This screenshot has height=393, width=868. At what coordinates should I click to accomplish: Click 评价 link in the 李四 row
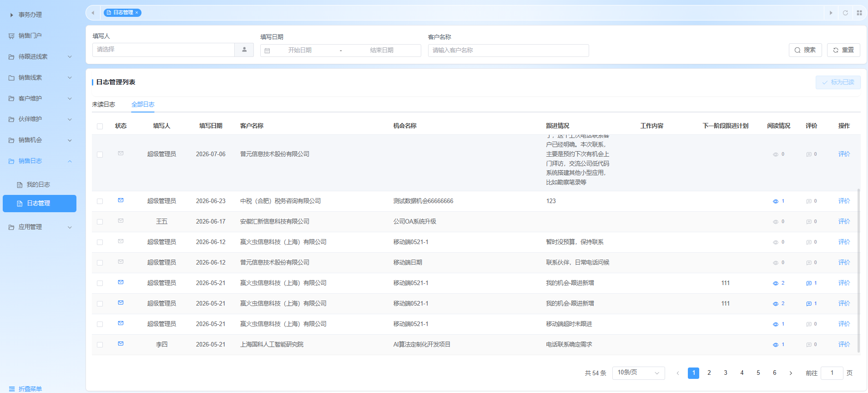pos(844,345)
